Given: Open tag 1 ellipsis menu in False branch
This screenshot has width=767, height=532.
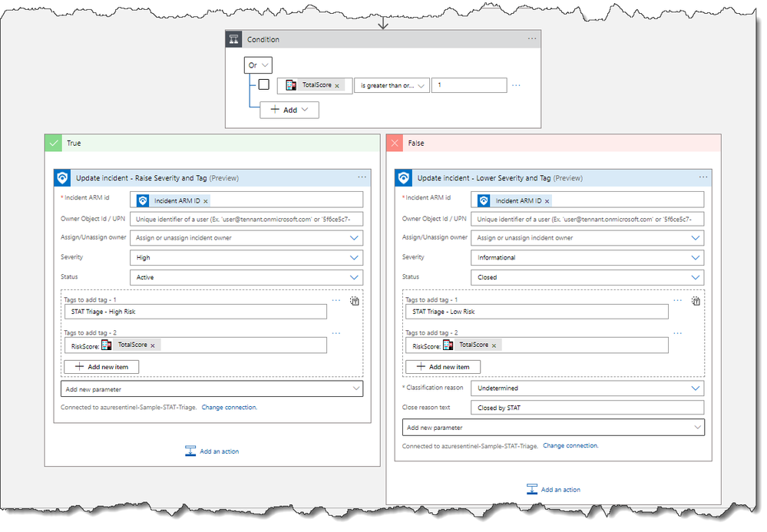Looking at the screenshot, I should (677, 300).
